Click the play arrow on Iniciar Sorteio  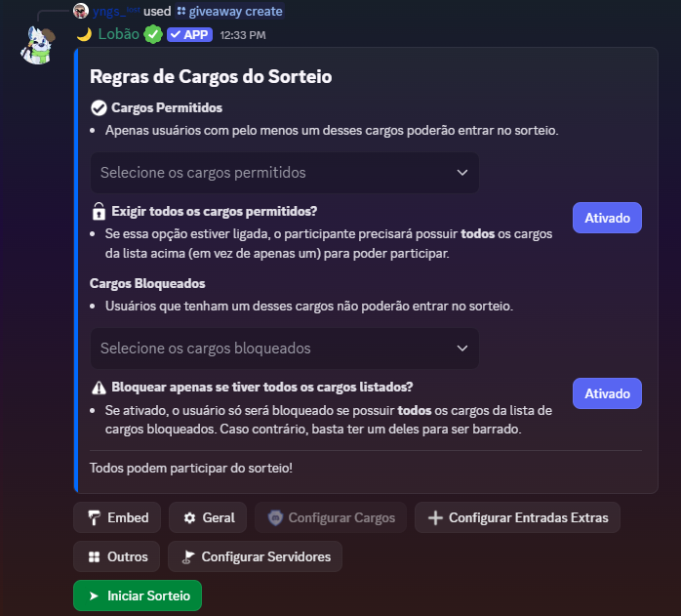pyautogui.click(x=94, y=595)
